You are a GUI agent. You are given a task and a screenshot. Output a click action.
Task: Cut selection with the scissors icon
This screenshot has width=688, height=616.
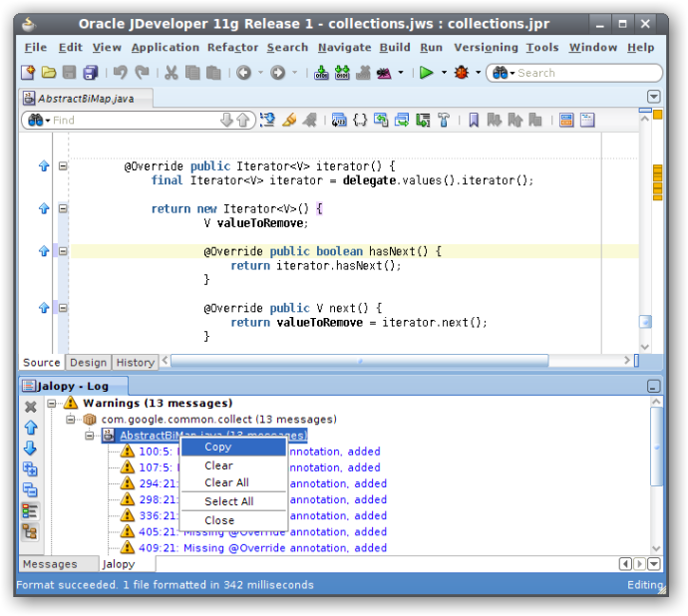[x=172, y=73]
